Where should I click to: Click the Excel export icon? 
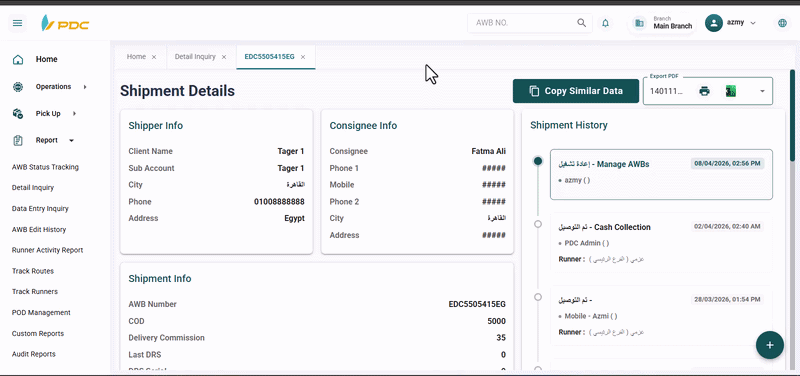coord(731,91)
